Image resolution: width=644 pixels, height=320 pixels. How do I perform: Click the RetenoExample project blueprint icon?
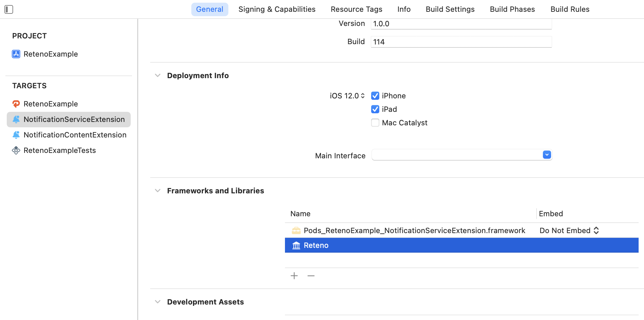pyautogui.click(x=16, y=54)
